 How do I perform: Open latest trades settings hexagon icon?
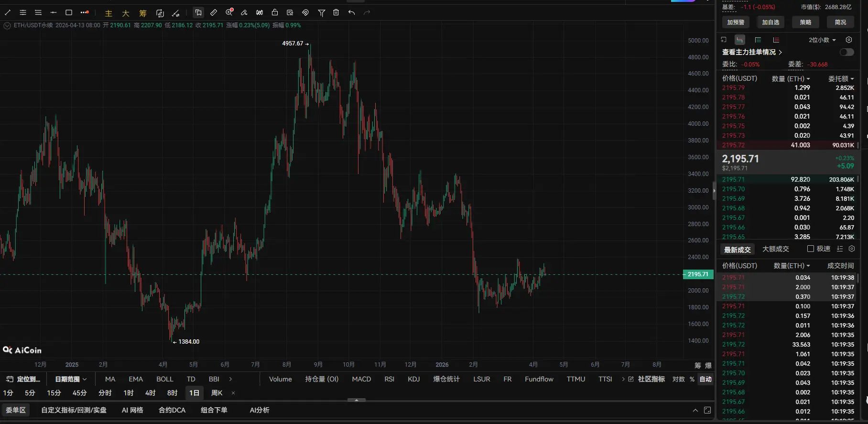point(852,249)
